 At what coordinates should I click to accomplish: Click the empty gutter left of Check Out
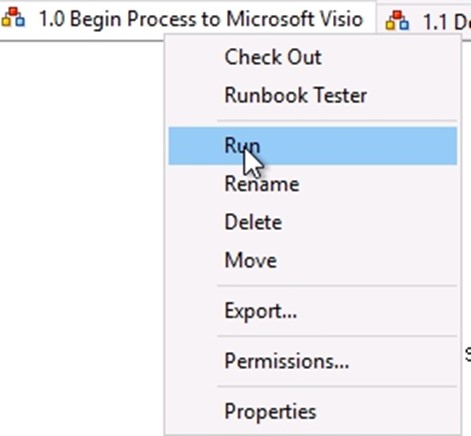tap(193, 57)
